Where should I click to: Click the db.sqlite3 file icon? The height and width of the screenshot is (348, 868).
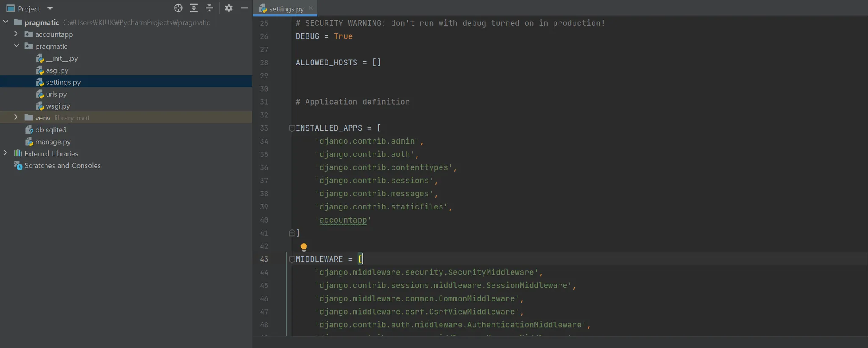[29, 130]
